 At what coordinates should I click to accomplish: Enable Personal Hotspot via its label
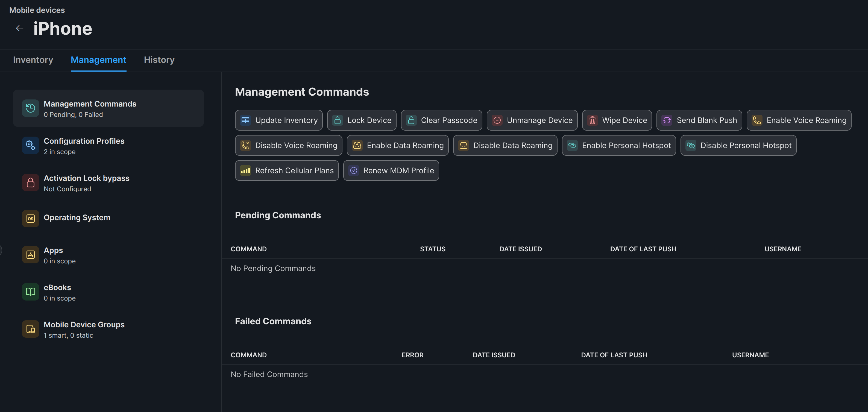tap(626, 146)
